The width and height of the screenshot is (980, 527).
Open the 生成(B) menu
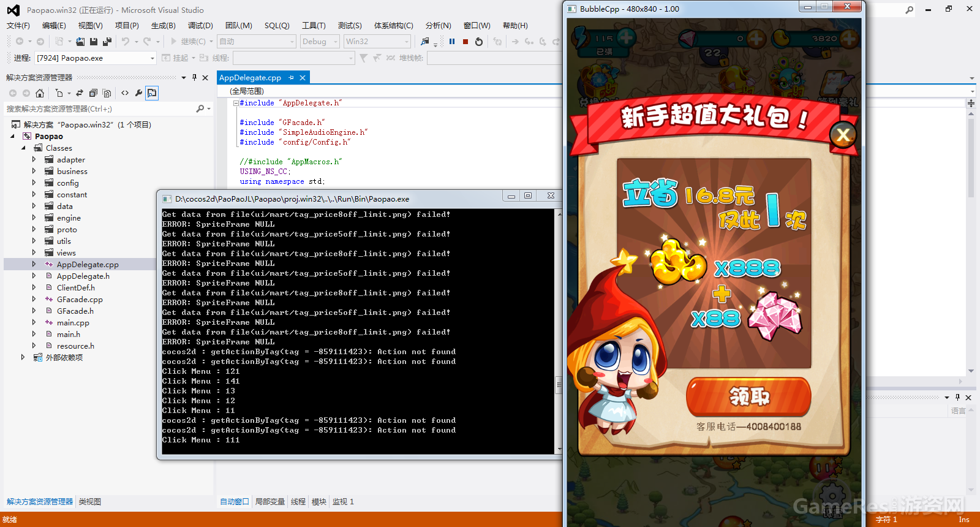coord(163,26)
